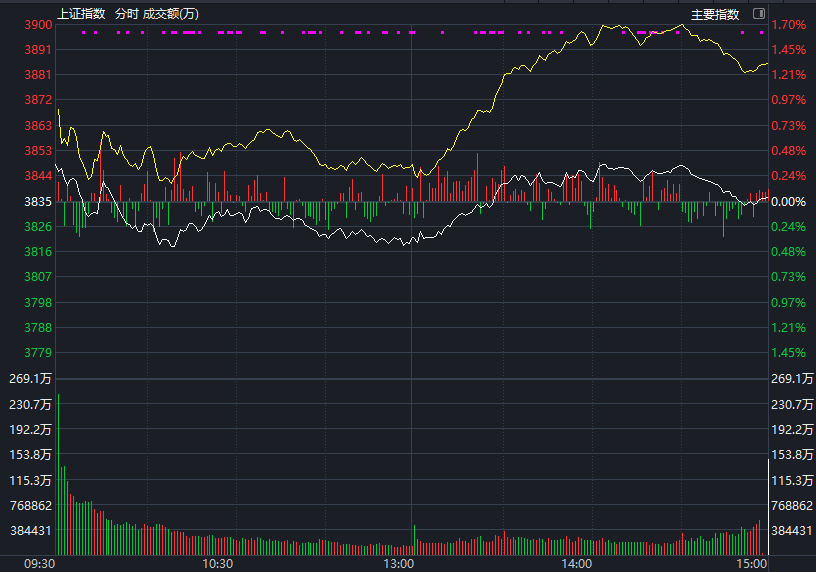Select the 成交额(万) indicator label
816x572 pixels.
coord(171,14)
